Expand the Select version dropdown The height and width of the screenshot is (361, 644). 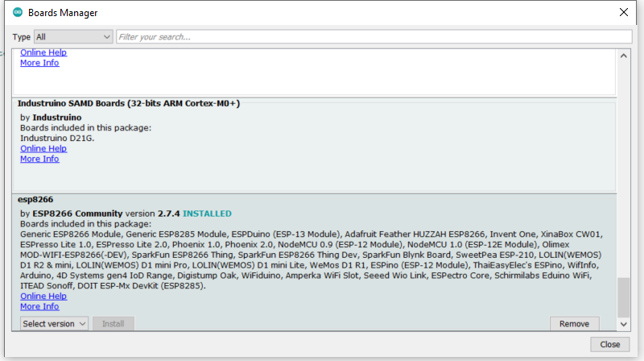coord(54,324)
